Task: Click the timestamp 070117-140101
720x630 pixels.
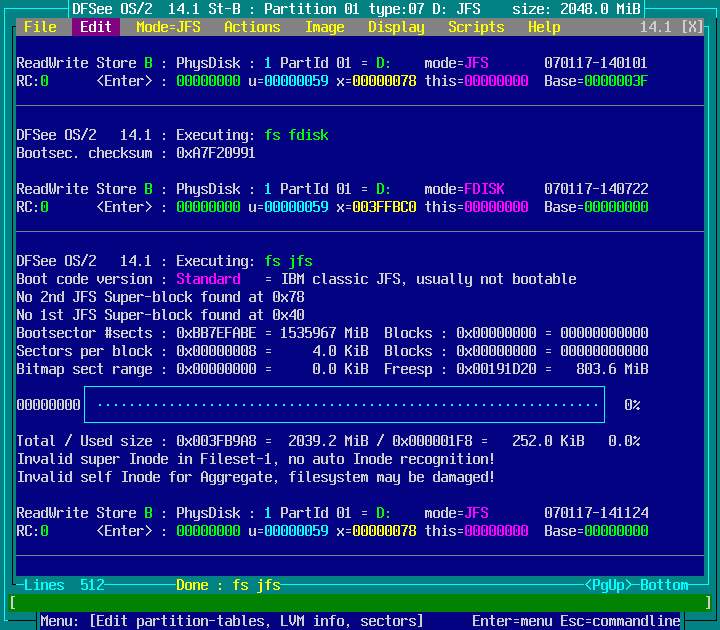Action: [596, 63]
